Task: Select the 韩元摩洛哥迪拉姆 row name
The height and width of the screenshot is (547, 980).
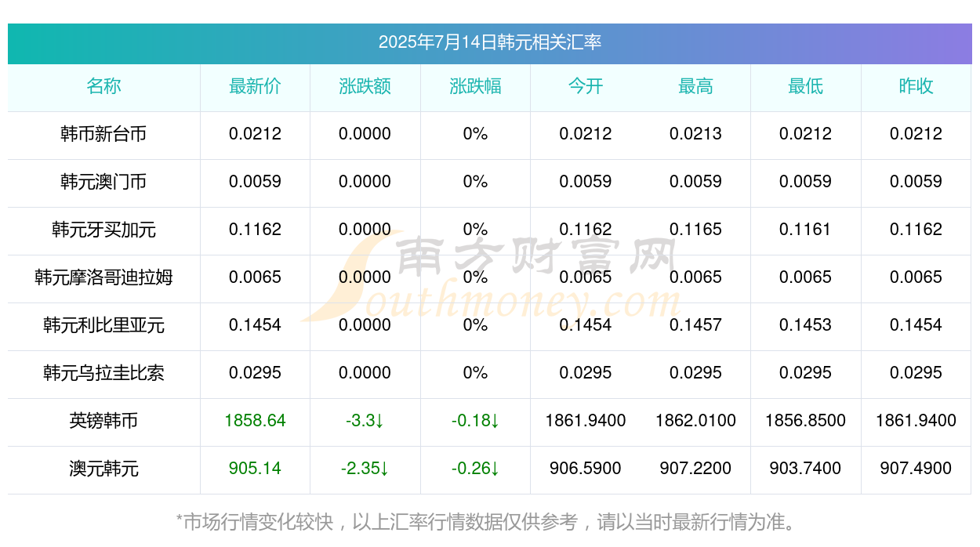Action: (103, 277)
